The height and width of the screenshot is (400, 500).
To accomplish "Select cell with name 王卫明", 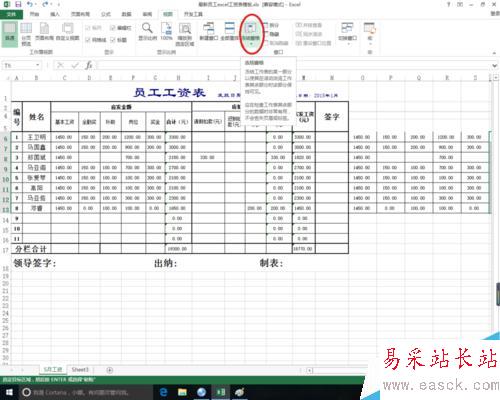I will [x=37, y=137].
